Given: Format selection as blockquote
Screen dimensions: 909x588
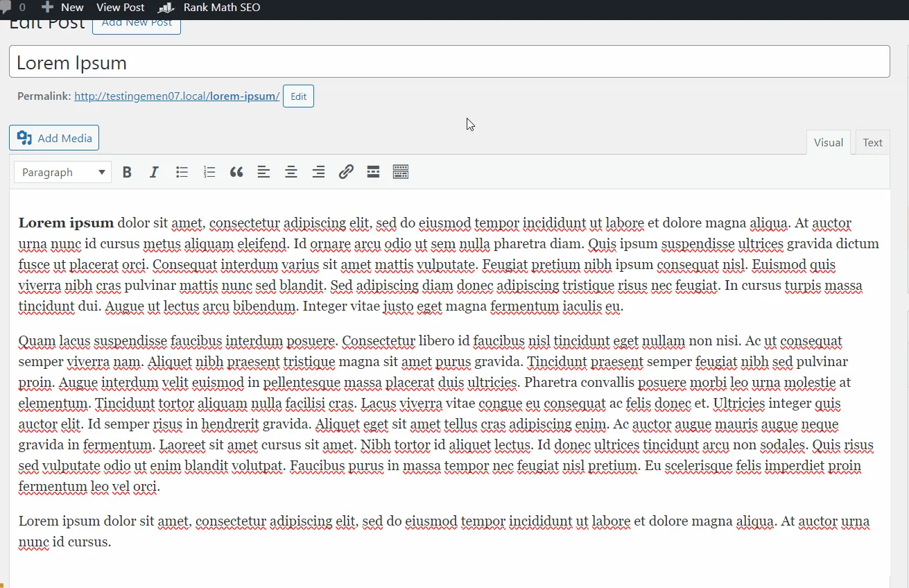Looking at the screenshot, I should pos(236,171).
